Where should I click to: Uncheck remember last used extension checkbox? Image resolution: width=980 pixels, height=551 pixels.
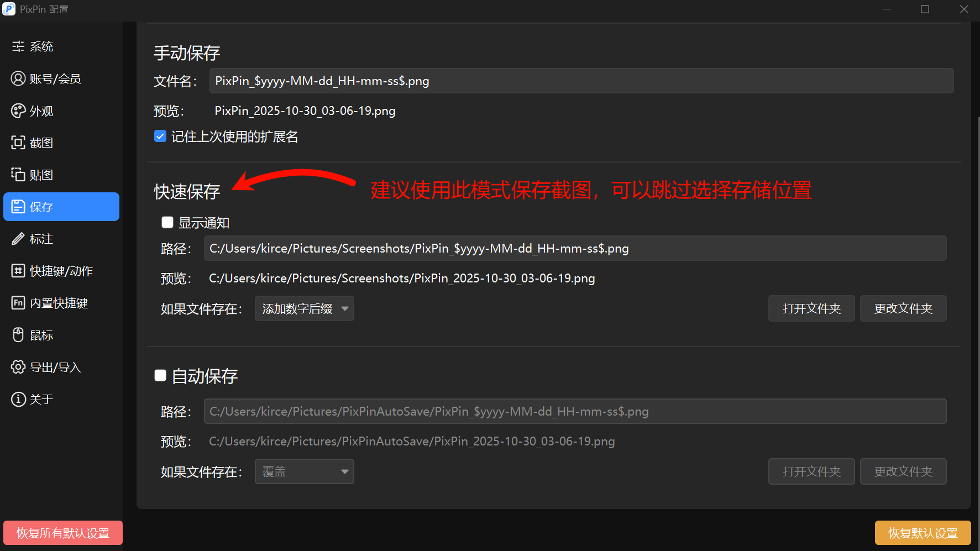pyautogui.click(x=160, y=137)
